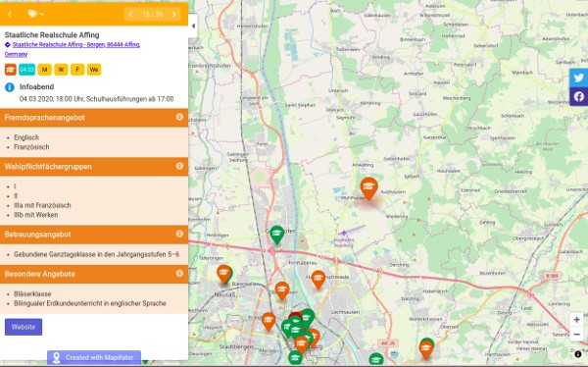This screenshot has height=367, width=588.
Task: Select the green school marker at Gersthofen
Action: (x=276, y=234)
